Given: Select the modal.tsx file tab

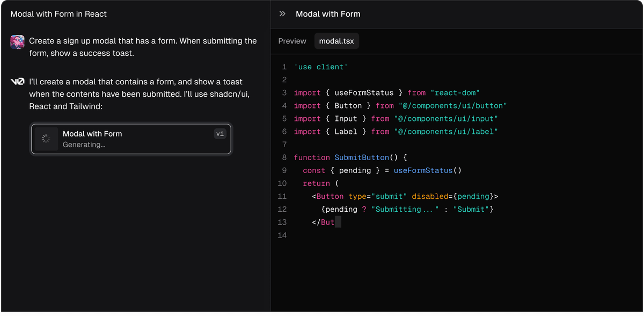Looking at the screenshot, I should pos(336,41).
